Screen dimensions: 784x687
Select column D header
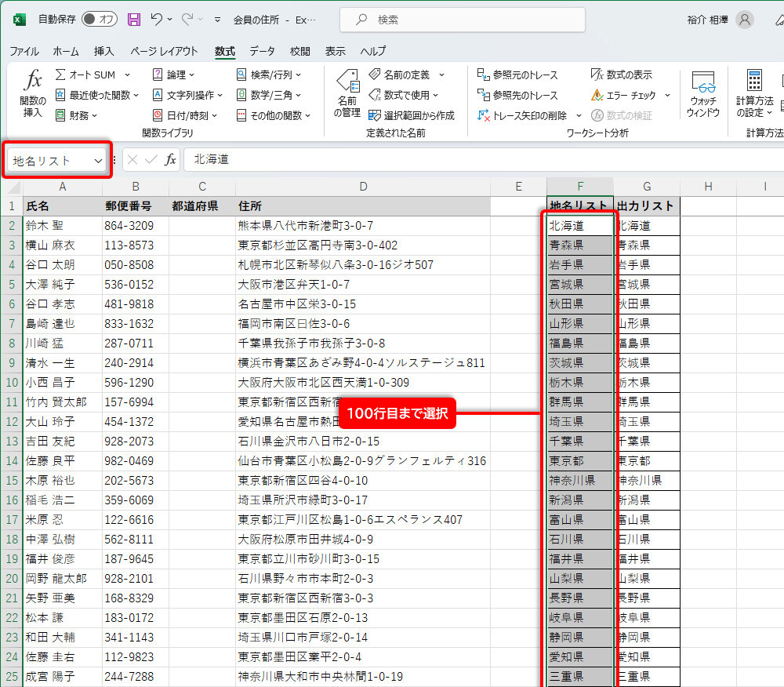coord(363,187)
